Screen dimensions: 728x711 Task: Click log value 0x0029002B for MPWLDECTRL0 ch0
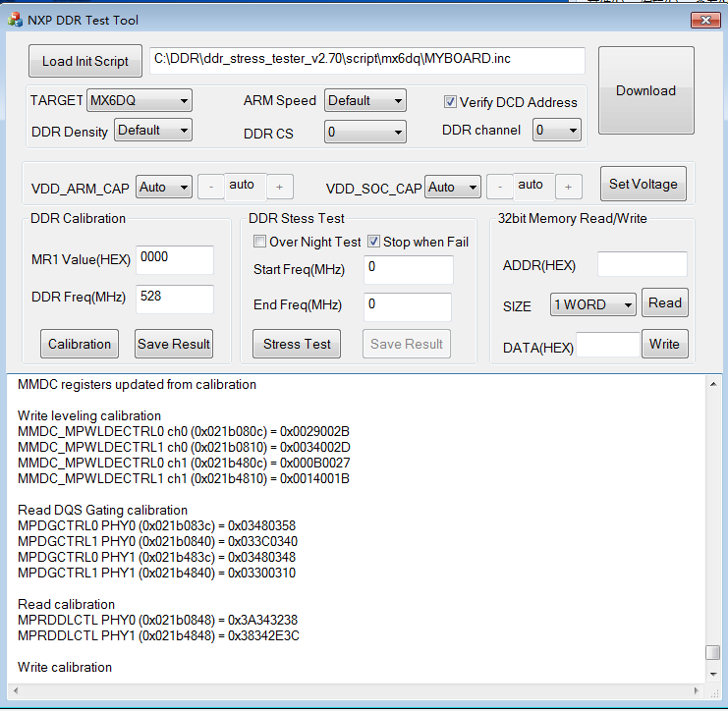[314, 432]
